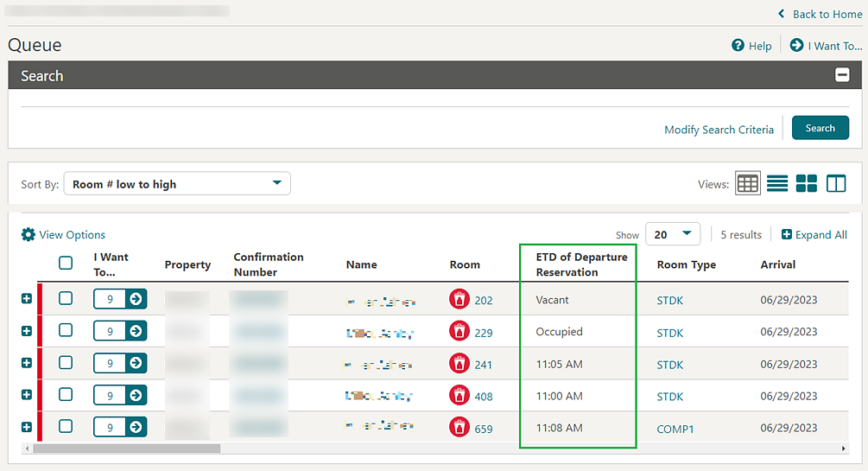The width and height of the screenshot is (868, 471).
Task: Click the Room Type column header
Action: pyautogui.click(x=686, y=264)
